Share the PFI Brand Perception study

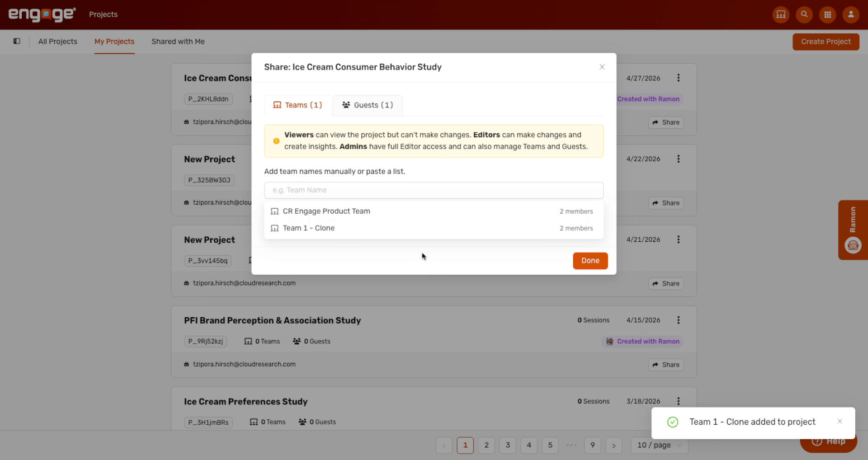(x=666, y=365)
